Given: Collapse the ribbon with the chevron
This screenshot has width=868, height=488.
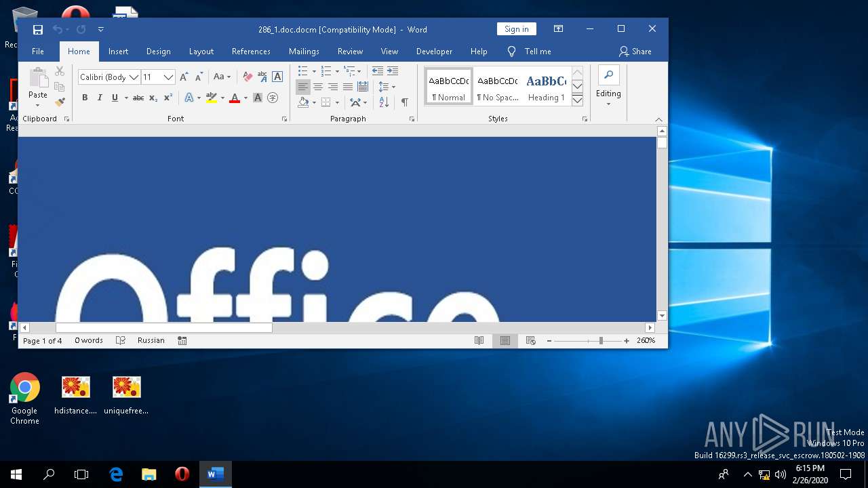Looking at the screenshot, I should (x=658, y=119).
